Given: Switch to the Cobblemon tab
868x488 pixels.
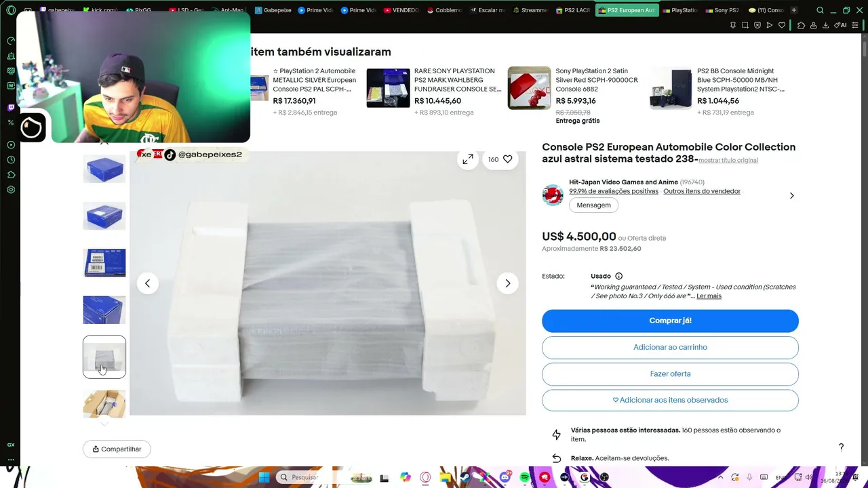Looking at the screenshot, I should (x=443, y=10).
